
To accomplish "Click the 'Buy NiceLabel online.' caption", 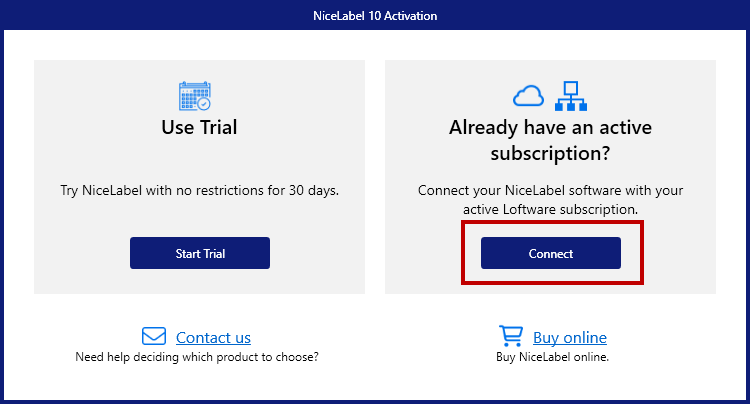I will click(552, 357).
